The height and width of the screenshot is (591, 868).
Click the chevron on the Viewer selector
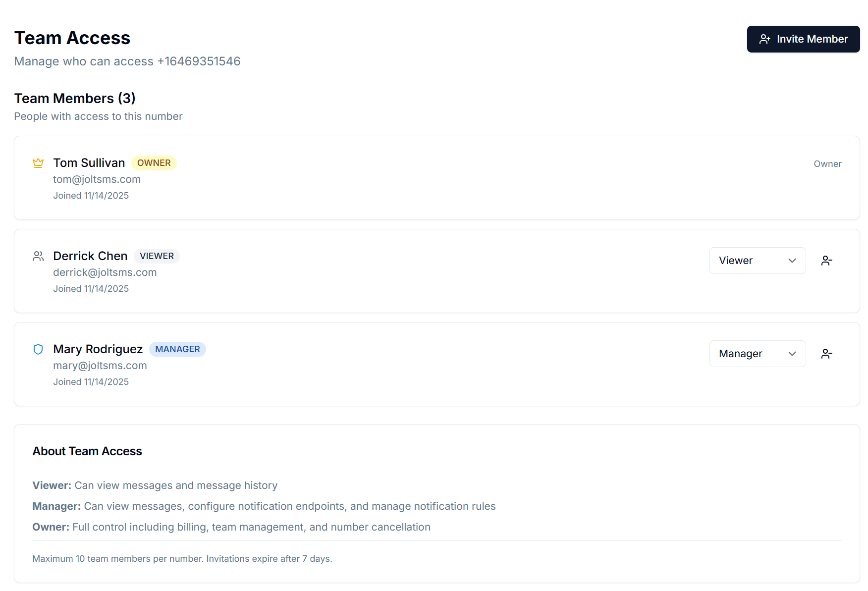coord(792,260)
